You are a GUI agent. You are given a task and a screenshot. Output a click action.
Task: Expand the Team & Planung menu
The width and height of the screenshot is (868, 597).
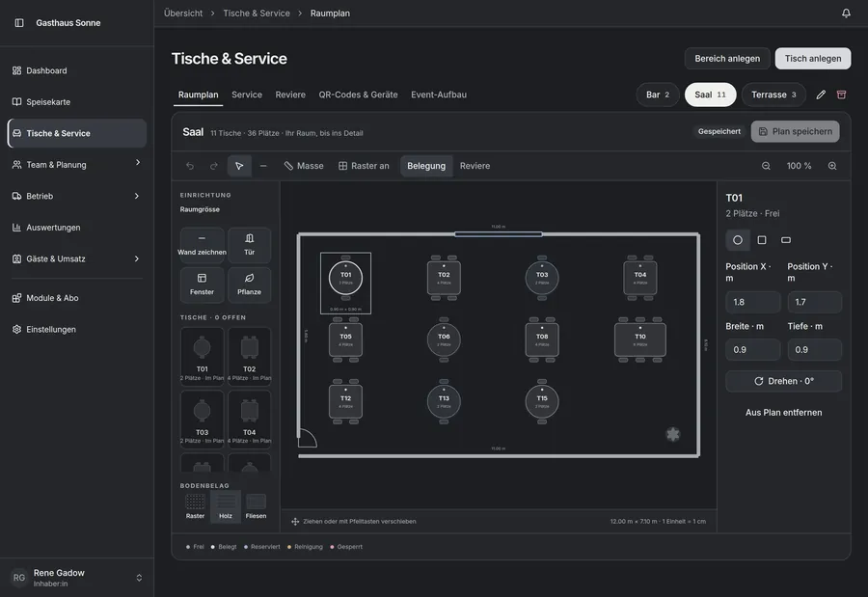76,165
